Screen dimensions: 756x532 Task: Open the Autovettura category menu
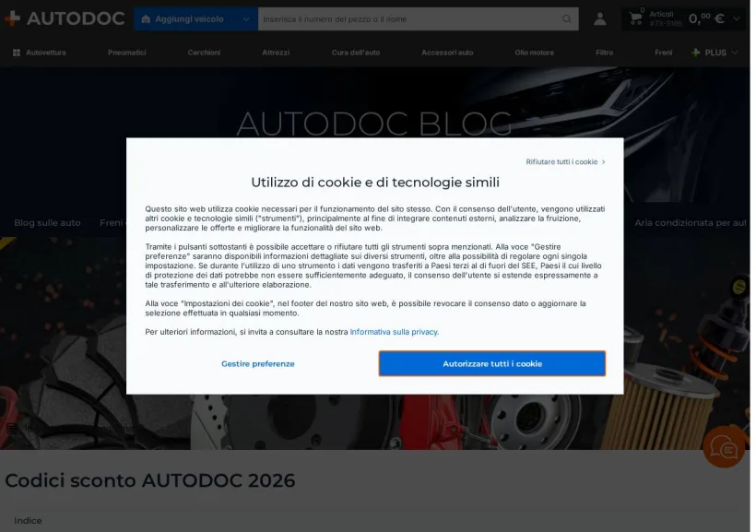tap(40, 53)
